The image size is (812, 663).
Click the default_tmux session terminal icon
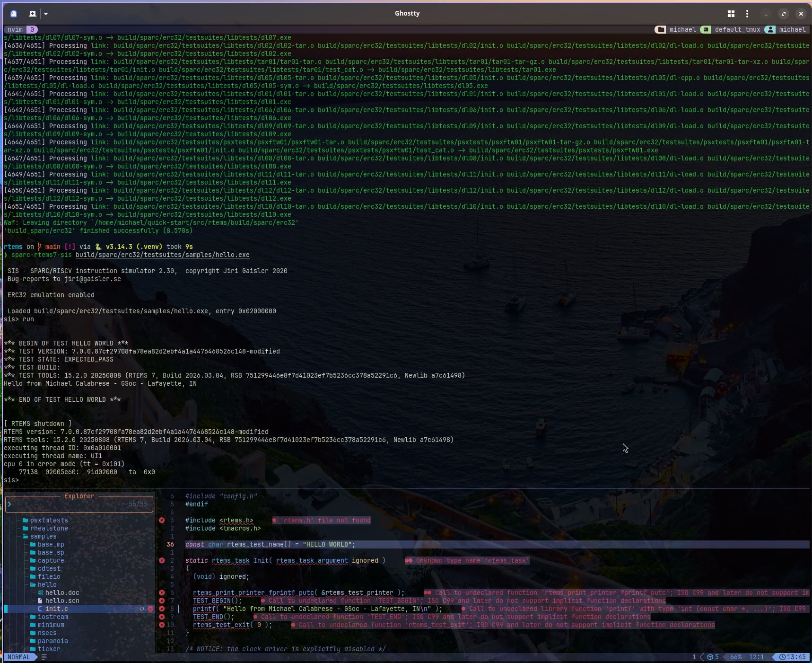tap(706, 29)
